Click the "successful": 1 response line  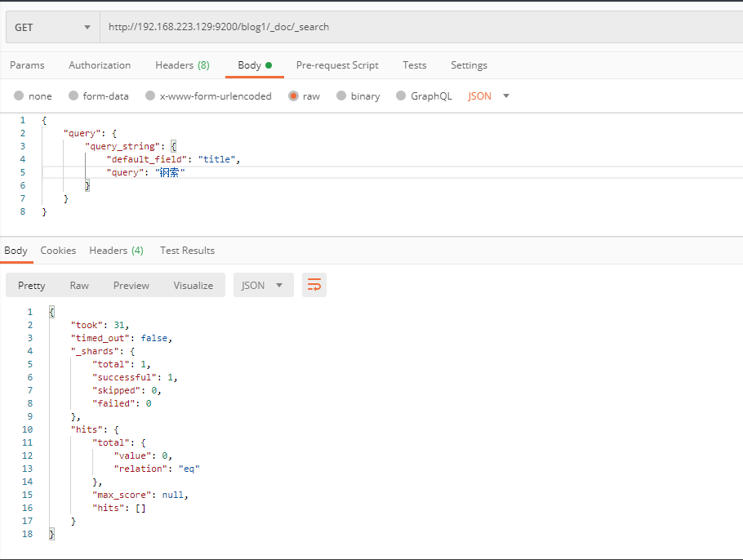pyautogui.click(x=135, y=377)
